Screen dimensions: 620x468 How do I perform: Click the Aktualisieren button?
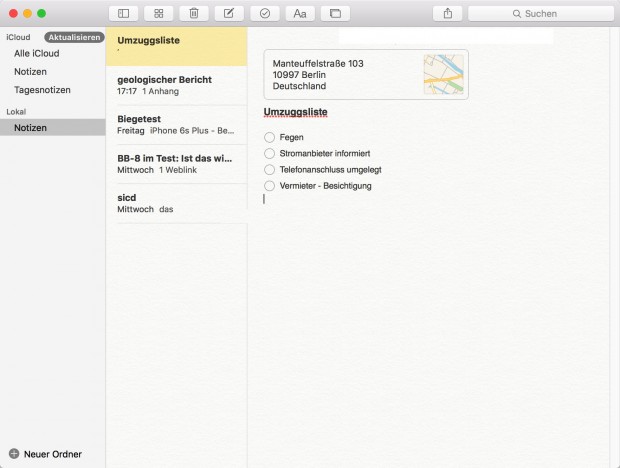point(74,37)
